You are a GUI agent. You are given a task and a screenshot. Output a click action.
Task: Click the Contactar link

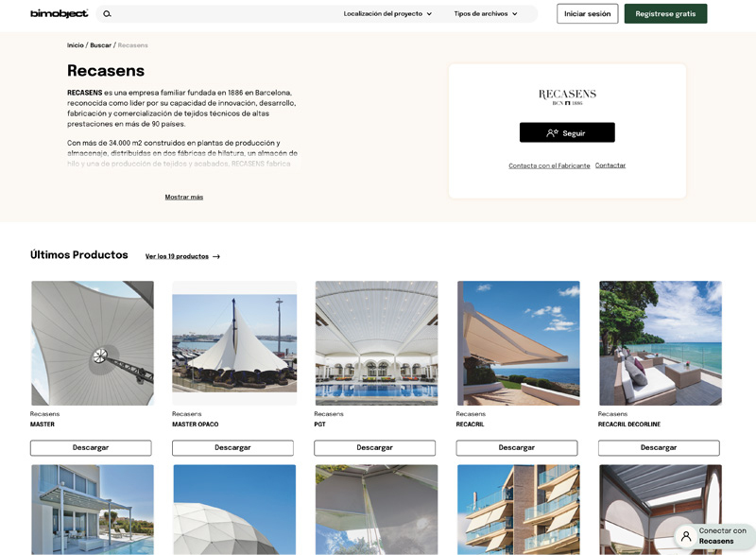610,165
